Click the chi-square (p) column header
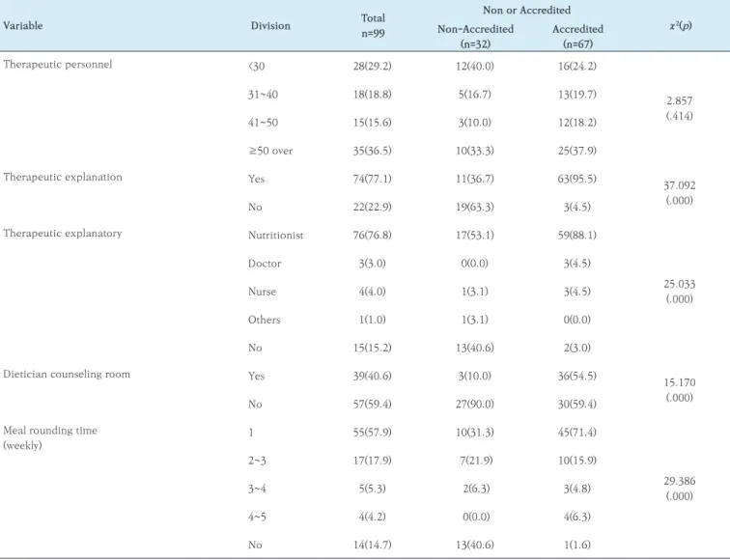 click(680, 26)
